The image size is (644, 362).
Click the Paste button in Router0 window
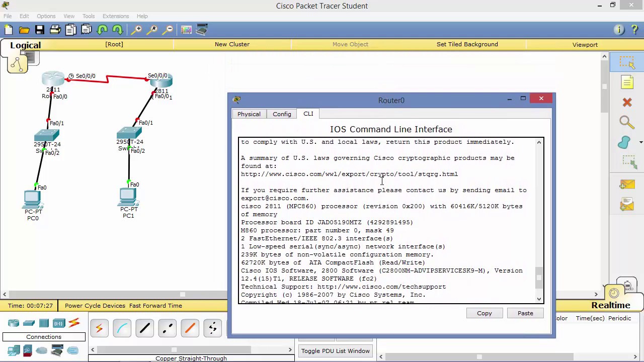(x=525, y=313)
